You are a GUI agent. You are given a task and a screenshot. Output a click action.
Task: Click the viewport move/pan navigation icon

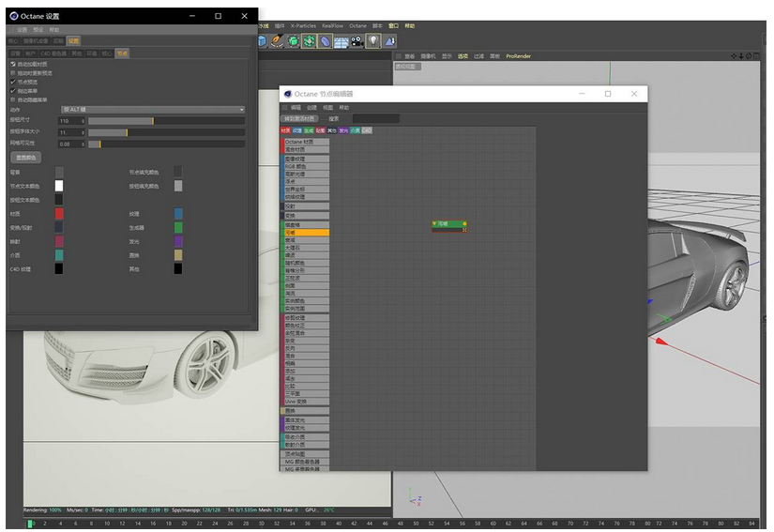coord(734,56)
